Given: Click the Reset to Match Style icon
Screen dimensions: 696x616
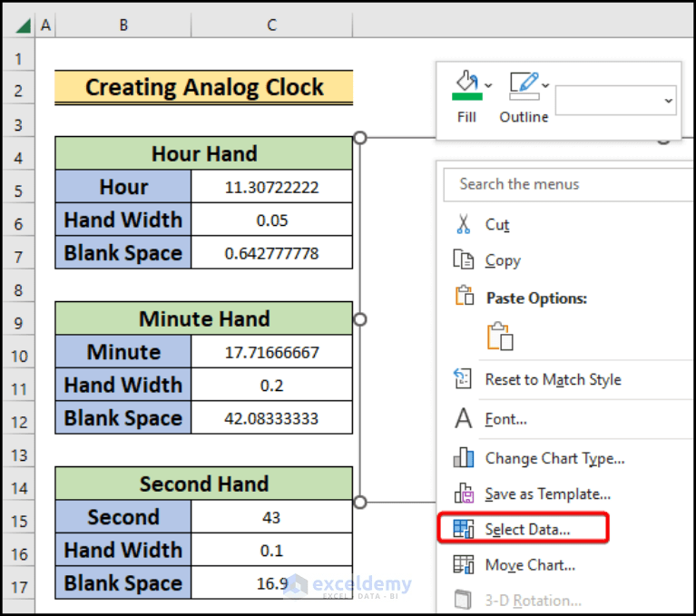Looking at the screenshot, I should pyautogui.click(x=463, y=378).
